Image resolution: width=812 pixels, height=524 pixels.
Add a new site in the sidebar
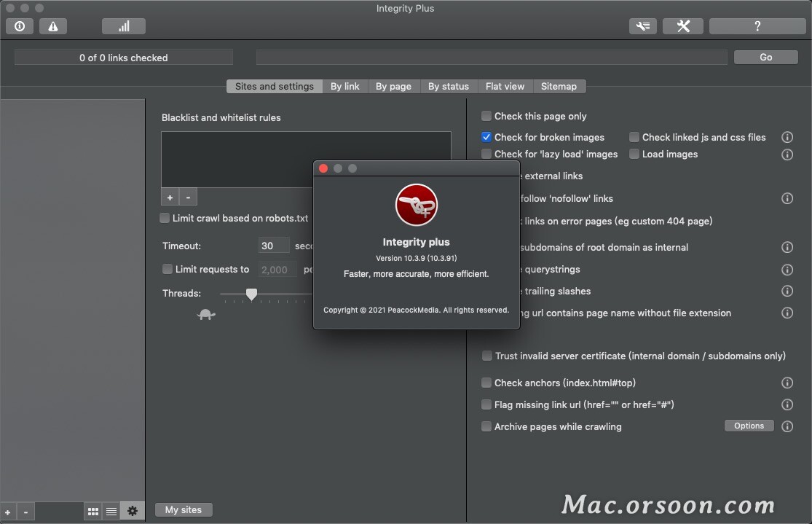8,512
